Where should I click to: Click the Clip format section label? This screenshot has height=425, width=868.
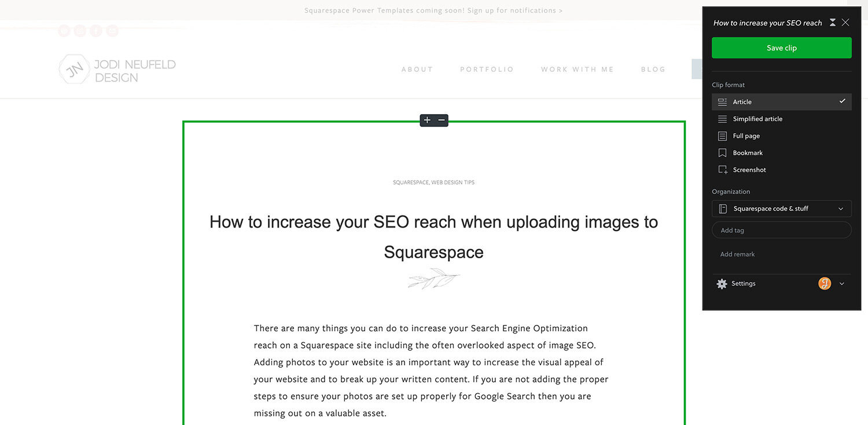(728, 85)
